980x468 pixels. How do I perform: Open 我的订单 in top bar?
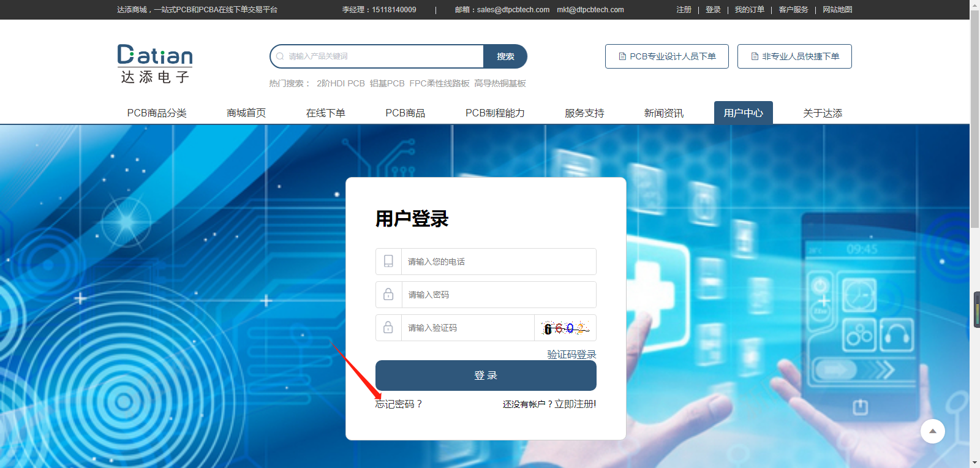coord(750,10)
